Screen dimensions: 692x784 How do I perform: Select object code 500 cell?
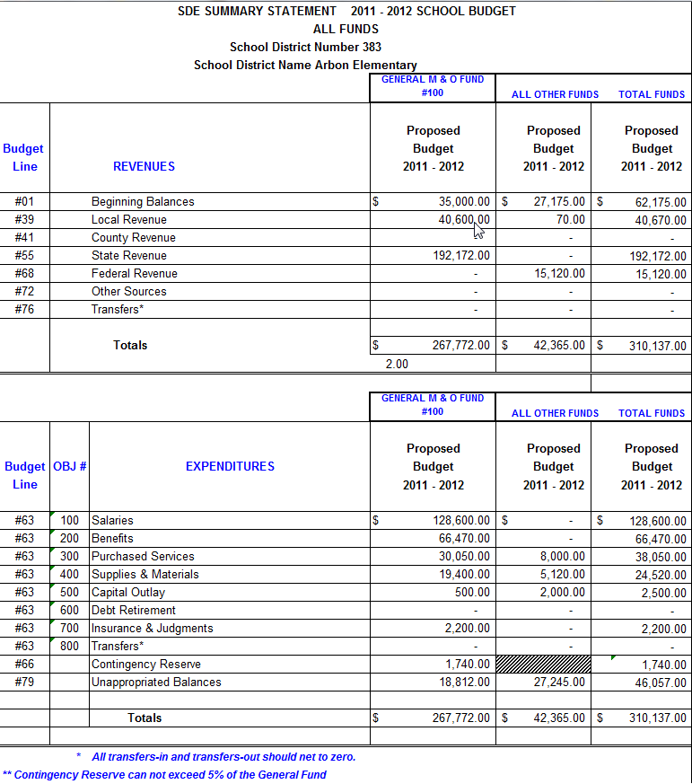click(x=69, y=593)
